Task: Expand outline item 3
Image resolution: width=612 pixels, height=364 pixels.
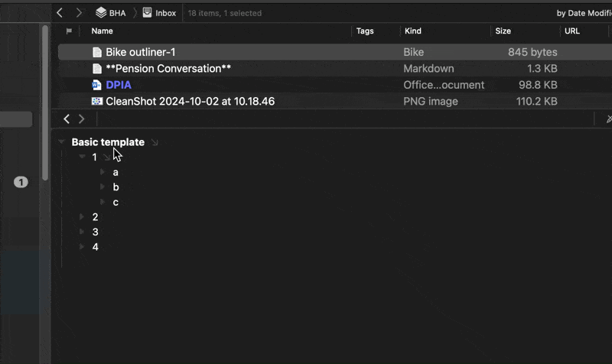Action: pyautogui.click(x=82, y=232)
